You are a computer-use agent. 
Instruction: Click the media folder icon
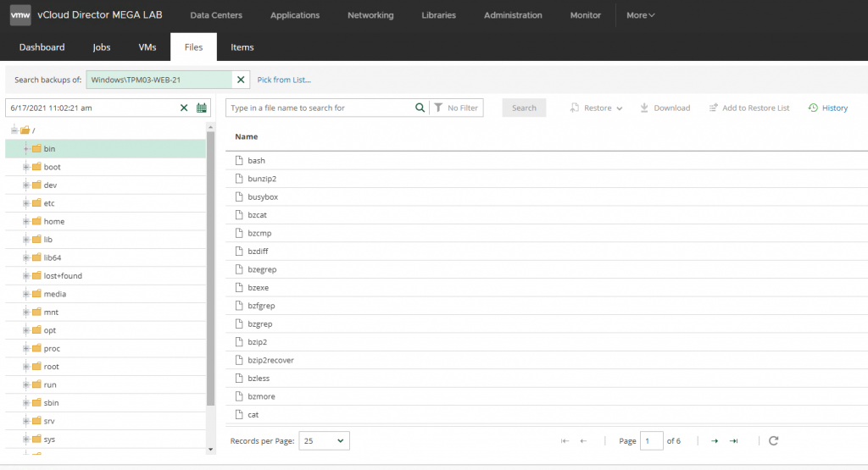(x=36, y=294)
